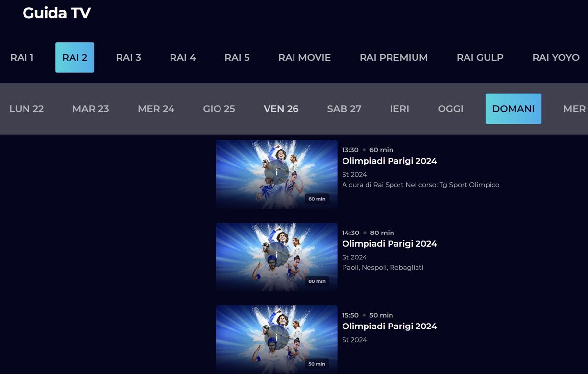
Task: Pick VEN 26 in the day bar
Action: (281, 109)
